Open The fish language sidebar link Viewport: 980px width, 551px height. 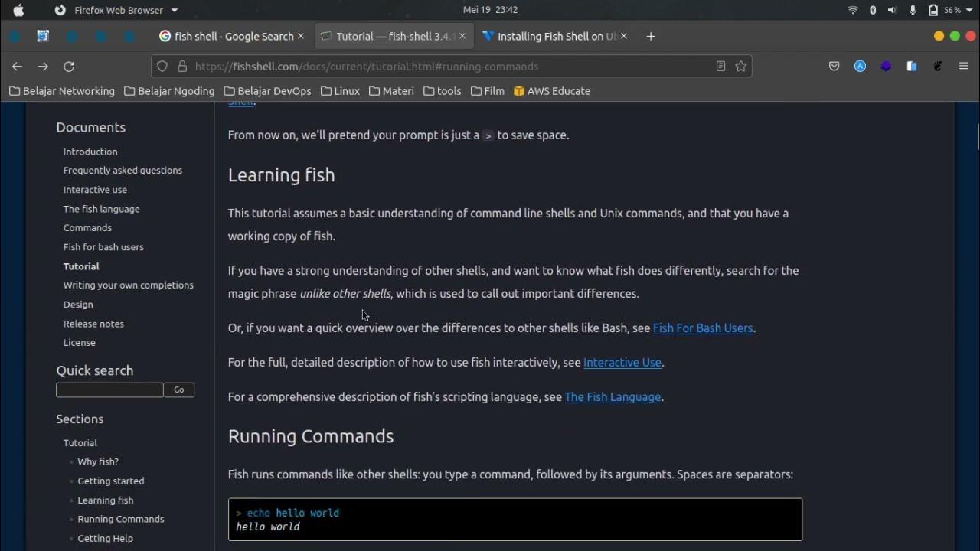point(101,209)
